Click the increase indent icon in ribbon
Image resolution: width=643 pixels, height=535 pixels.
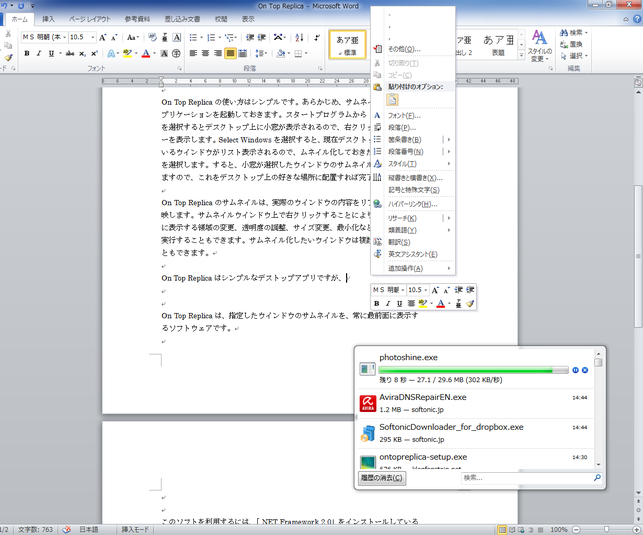click(x=262, y=37)
